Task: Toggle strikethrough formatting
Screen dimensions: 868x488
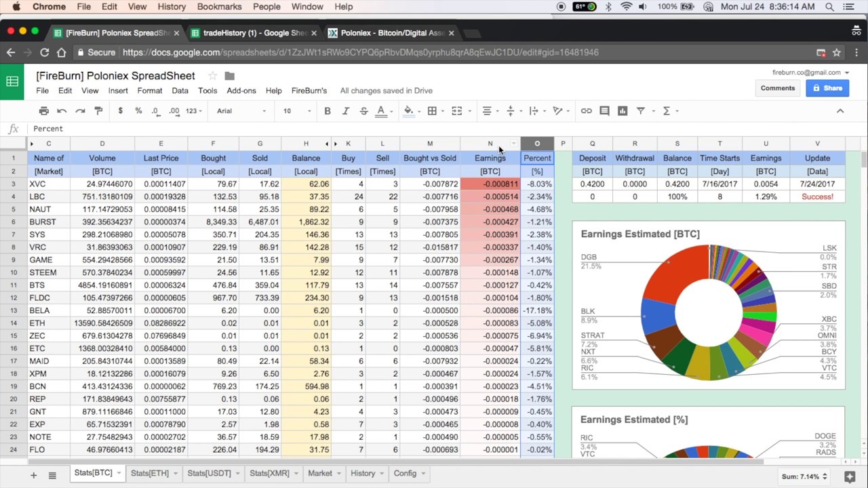Action: [x=363, y=110]
